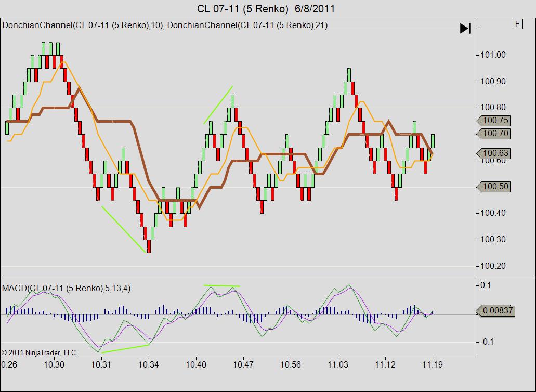Click the 10:47 time axis label

tap(243, 364)
